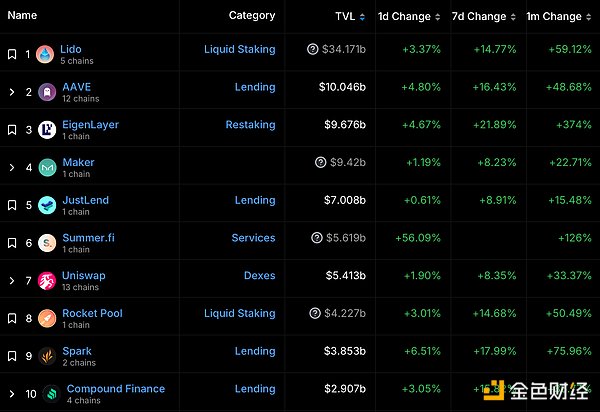Click the EigenLayer logo icon
Screen dimensions: 600x412
coord(47,130)
